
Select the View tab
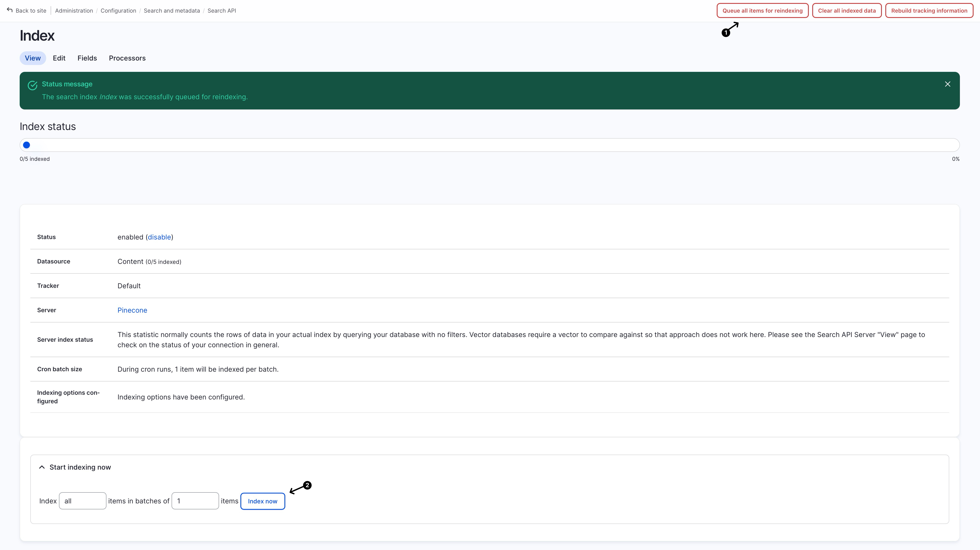coord(33,58)
